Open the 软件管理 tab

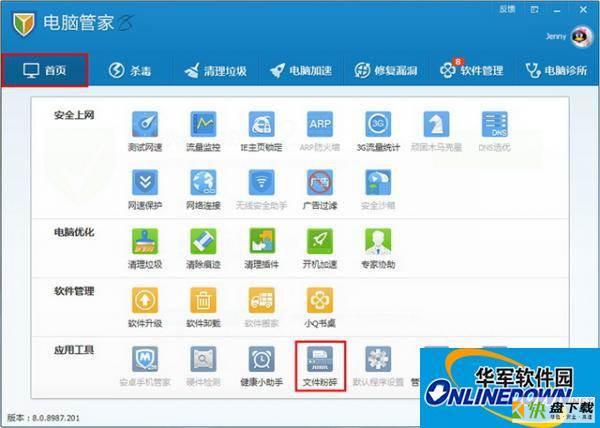tap(471, 70)
